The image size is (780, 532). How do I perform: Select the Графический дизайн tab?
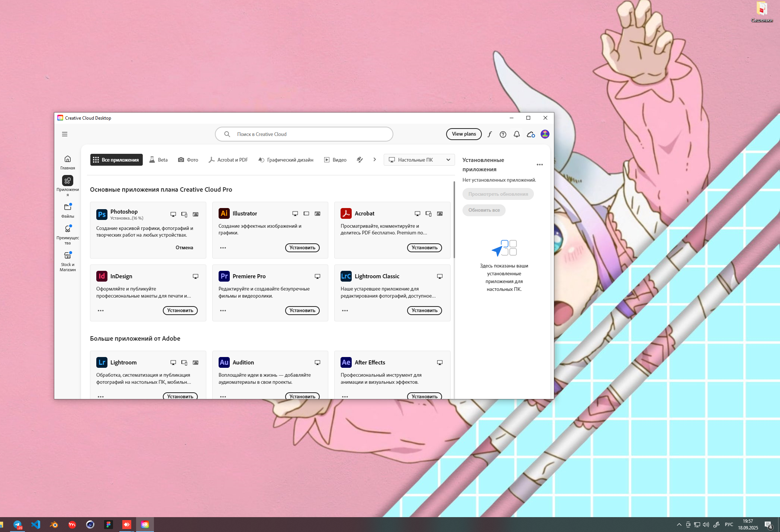[x=286, y=160]
